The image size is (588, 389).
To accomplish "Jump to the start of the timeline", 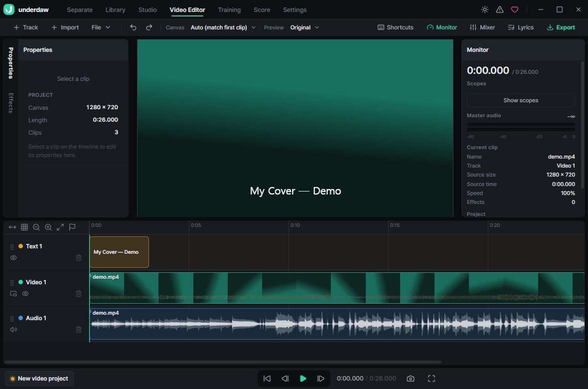I will tap(267, 379).
